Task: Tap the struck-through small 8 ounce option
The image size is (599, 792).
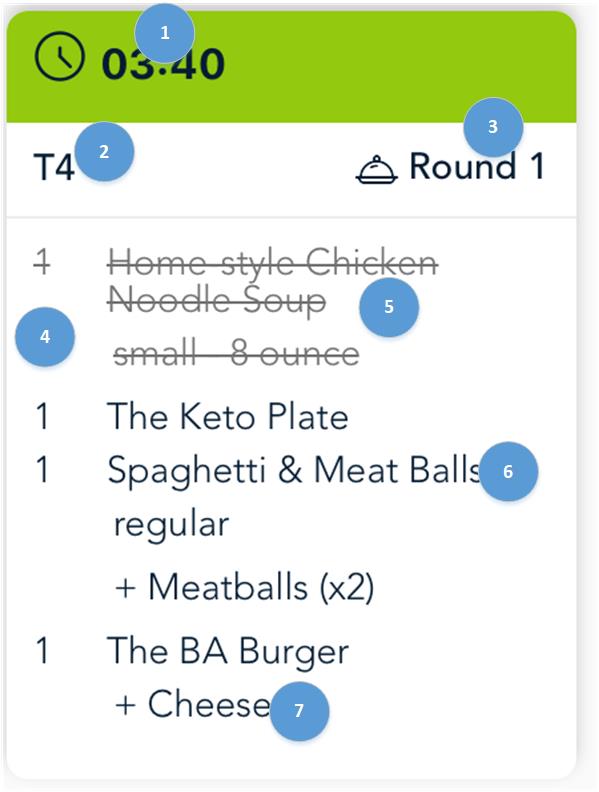Action: [236, 354]
